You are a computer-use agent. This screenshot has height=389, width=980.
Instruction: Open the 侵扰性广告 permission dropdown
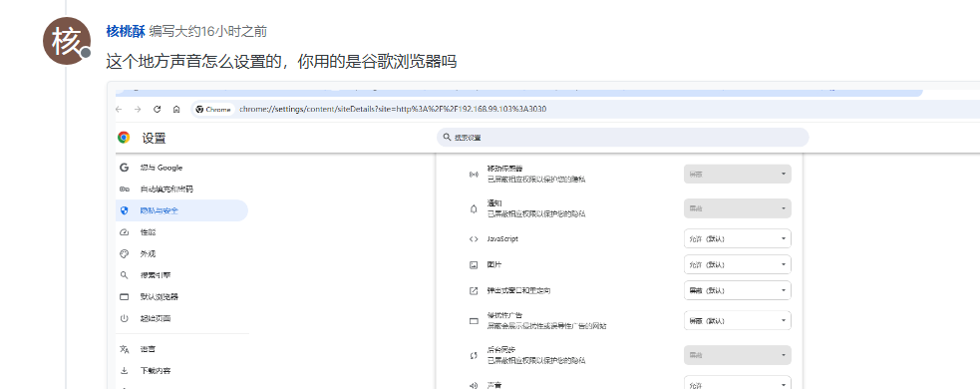(x=738, y=321)
